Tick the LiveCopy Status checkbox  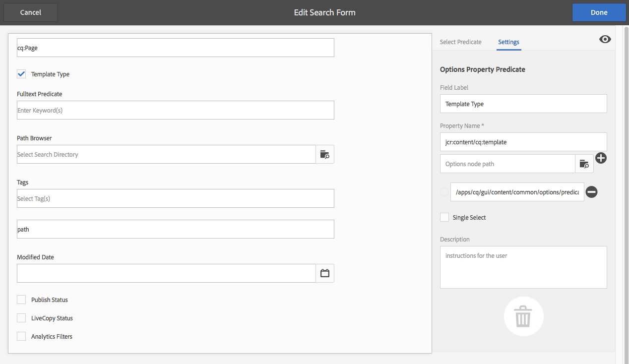point(21,318)
